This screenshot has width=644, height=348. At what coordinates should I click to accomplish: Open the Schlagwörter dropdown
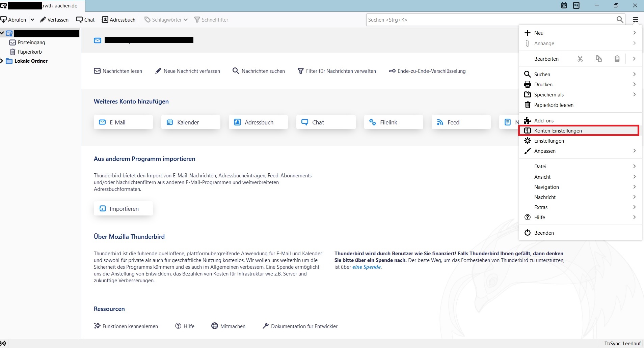click(166, 20)
